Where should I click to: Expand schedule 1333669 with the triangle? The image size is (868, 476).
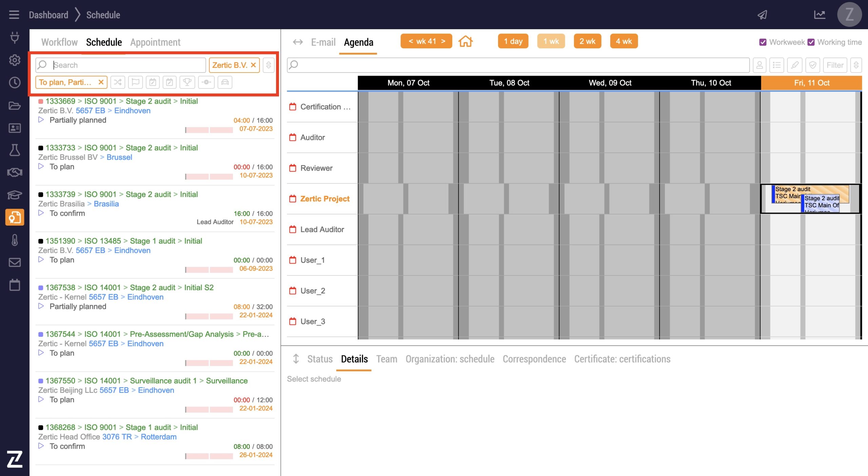tap(41, 120)
